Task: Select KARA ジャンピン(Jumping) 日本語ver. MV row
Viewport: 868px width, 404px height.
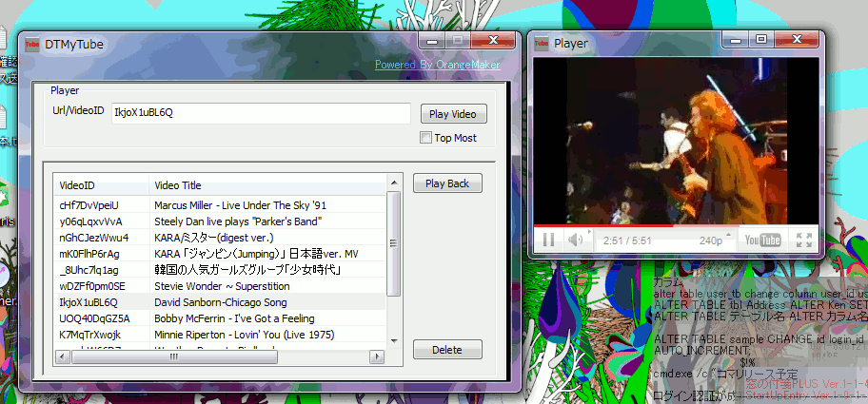Action: (x=220, y=254)
